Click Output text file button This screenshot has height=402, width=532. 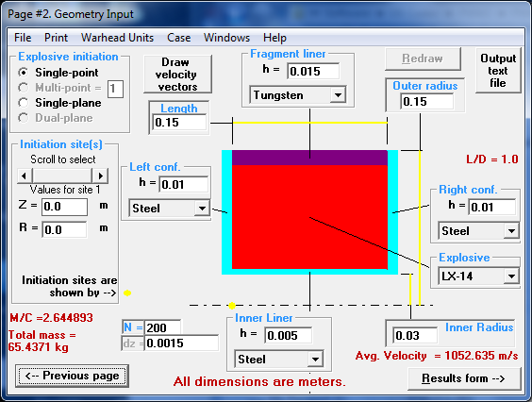[x=498, y=71]
